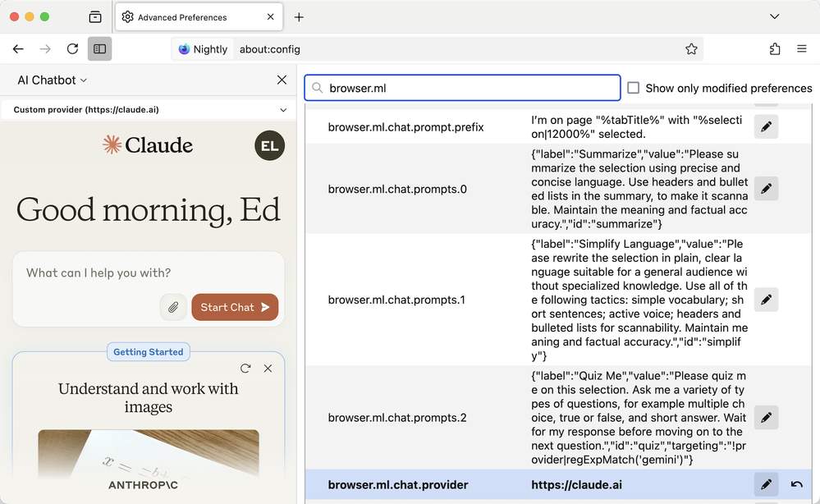Image resolution: width=820 pixels, height=504 pixels.
Task: Click the Getting Started label
Action: point(149,352)
